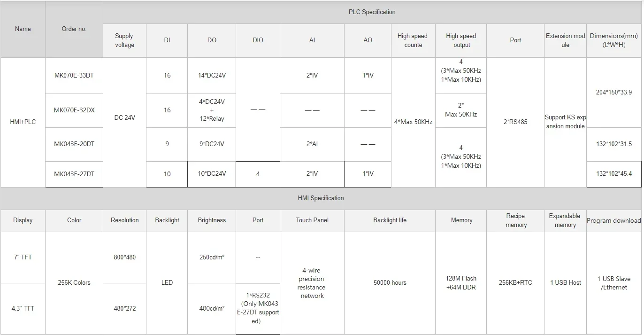Click the 132*102*45.4 dimensions cell
Viewport: 644px width, 336px height.
coord(614,174)
